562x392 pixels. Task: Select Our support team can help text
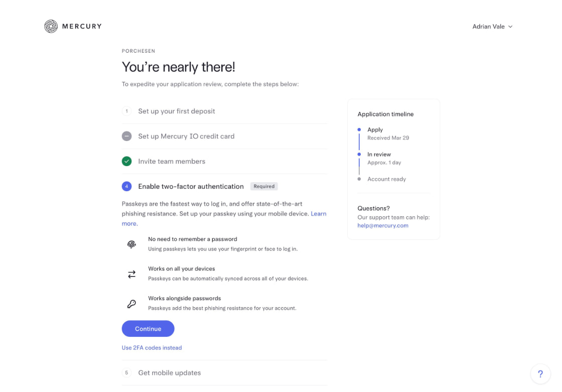tap(393, 217)
